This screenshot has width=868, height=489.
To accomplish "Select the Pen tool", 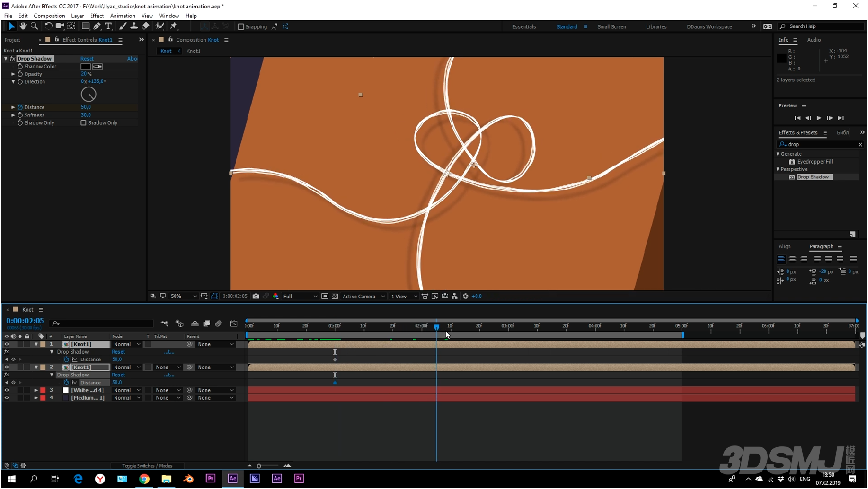I will pos(97,26).
